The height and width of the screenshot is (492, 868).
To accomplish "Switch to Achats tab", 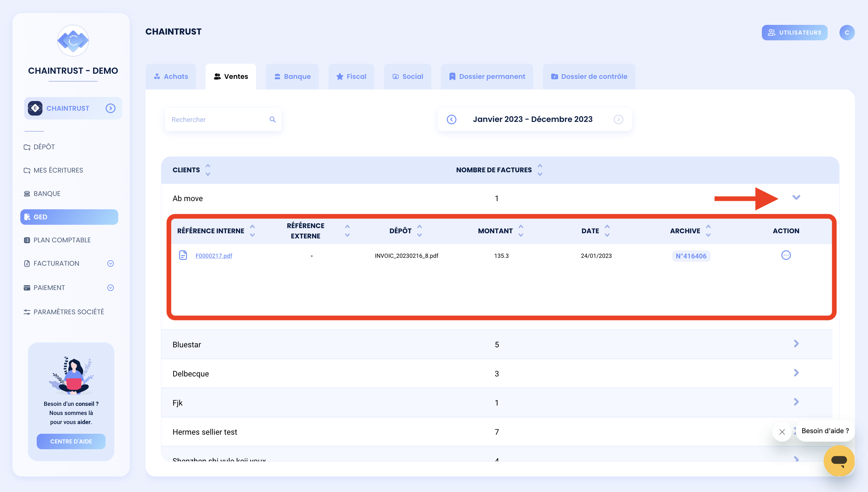I will 171,76.
